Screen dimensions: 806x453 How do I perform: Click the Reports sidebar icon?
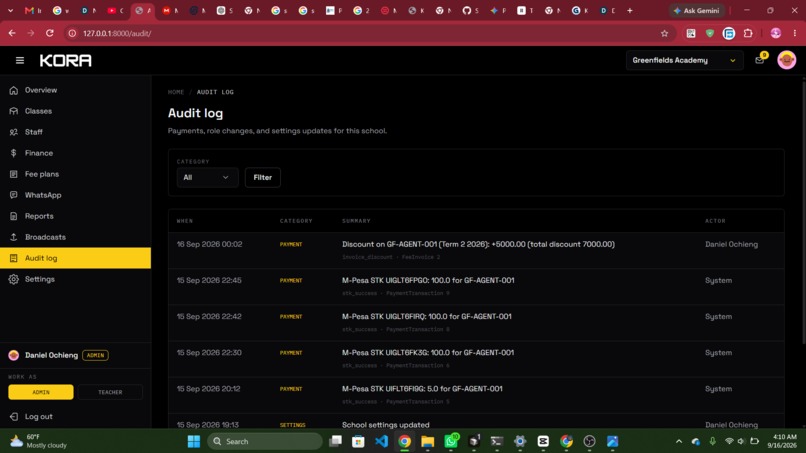[13, 216]
